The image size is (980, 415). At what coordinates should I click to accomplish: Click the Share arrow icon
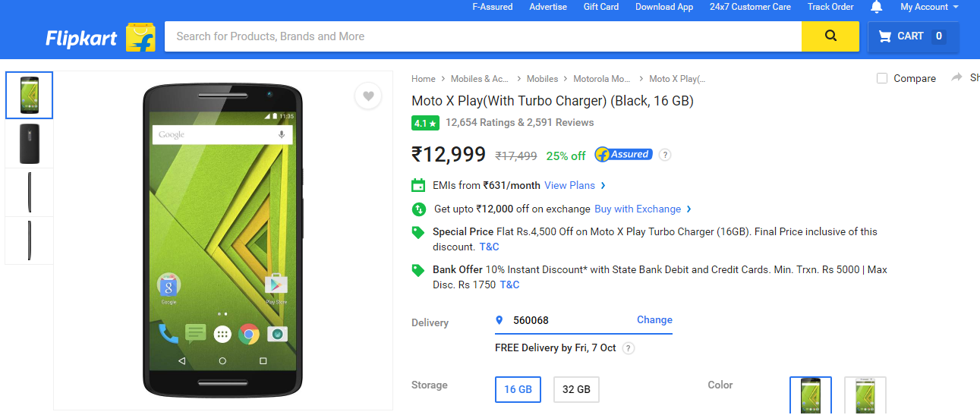[956, 77]
